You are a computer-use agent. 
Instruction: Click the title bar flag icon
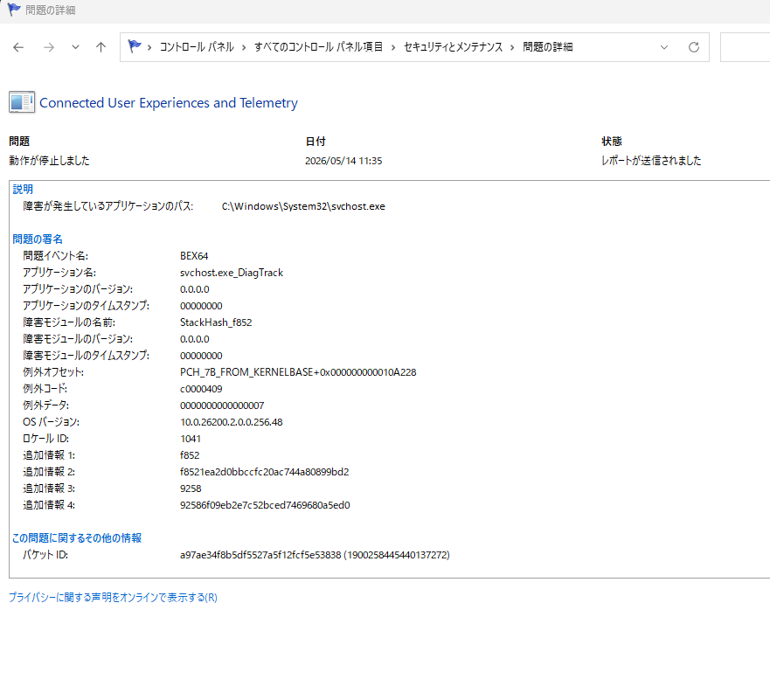14,10
